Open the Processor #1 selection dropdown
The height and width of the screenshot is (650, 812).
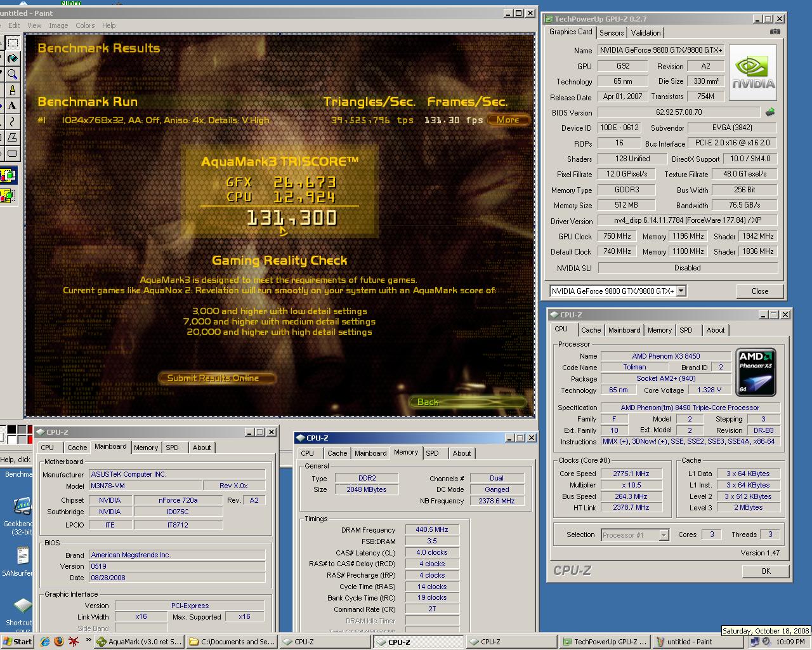click(x=664, y=535)
